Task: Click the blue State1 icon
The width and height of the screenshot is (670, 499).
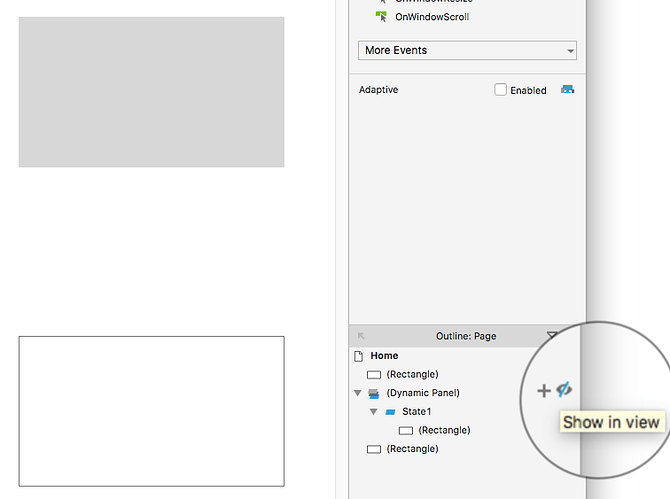Action: point(390,412)
